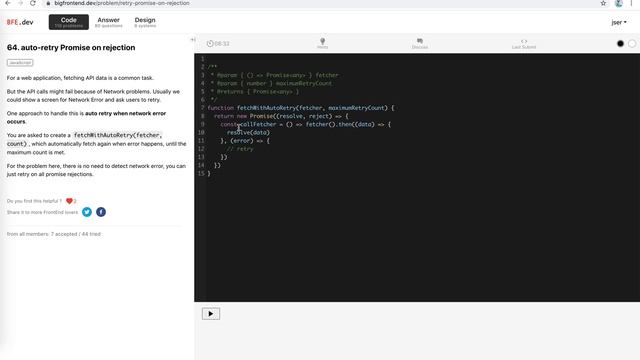The height and width of the screenshot is (360, 640).
Task: Bookmark page with star icon
Action: (603, 3)
